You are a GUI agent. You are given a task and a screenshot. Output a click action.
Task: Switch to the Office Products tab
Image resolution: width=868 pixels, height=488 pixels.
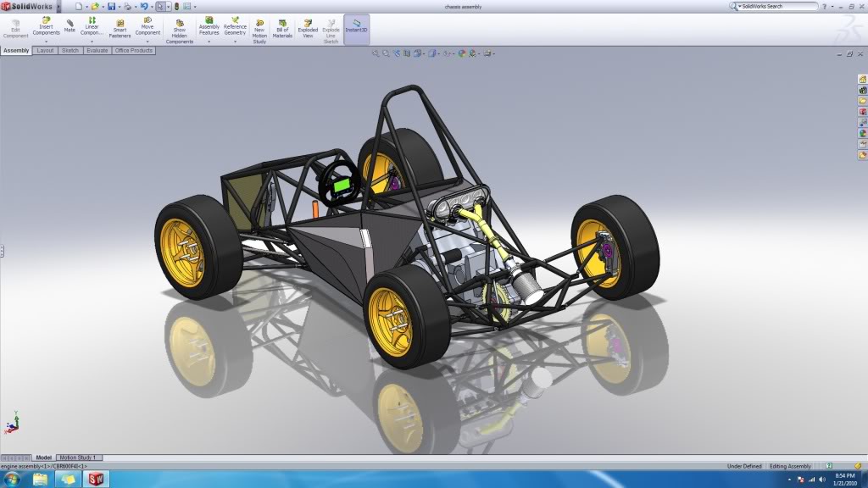(x=133, y=50)
